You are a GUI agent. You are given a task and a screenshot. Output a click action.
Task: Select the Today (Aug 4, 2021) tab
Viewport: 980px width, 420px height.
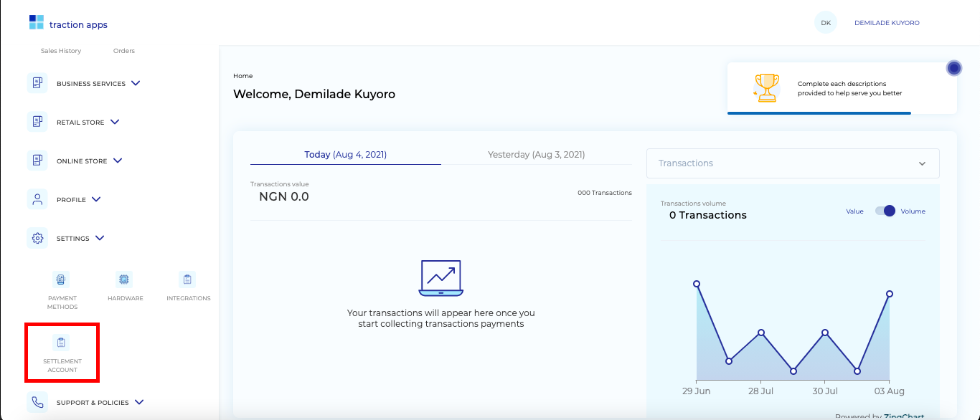pyautogui.click(x=345, y=154)
